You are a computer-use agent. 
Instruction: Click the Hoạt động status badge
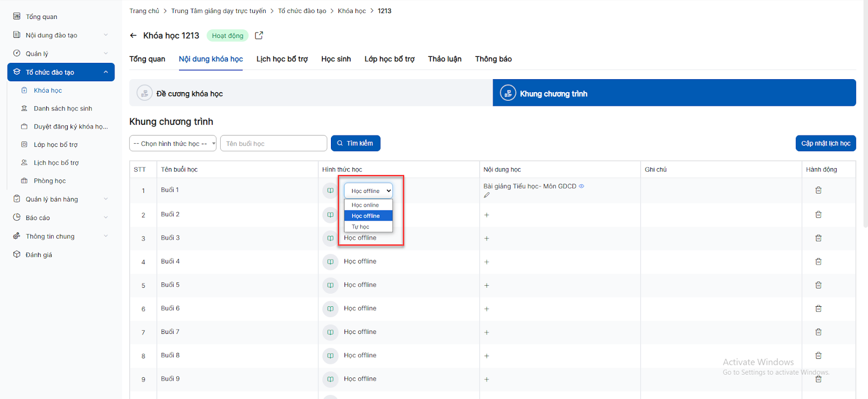[228, 36]
